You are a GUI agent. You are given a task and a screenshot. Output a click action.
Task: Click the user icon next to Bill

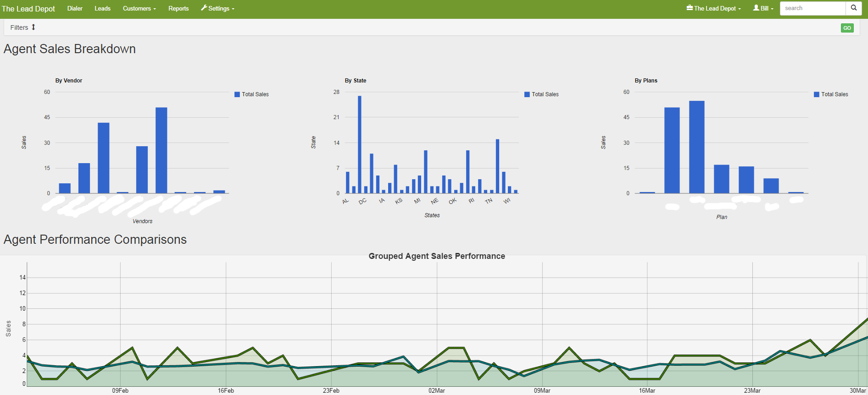[x=756, y=8]
